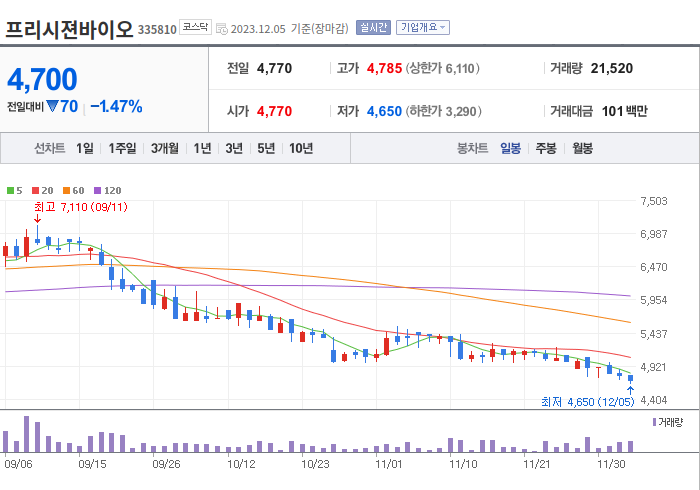
Task: Click the 거래대금 value 101 백만
Action: point(624,111)
